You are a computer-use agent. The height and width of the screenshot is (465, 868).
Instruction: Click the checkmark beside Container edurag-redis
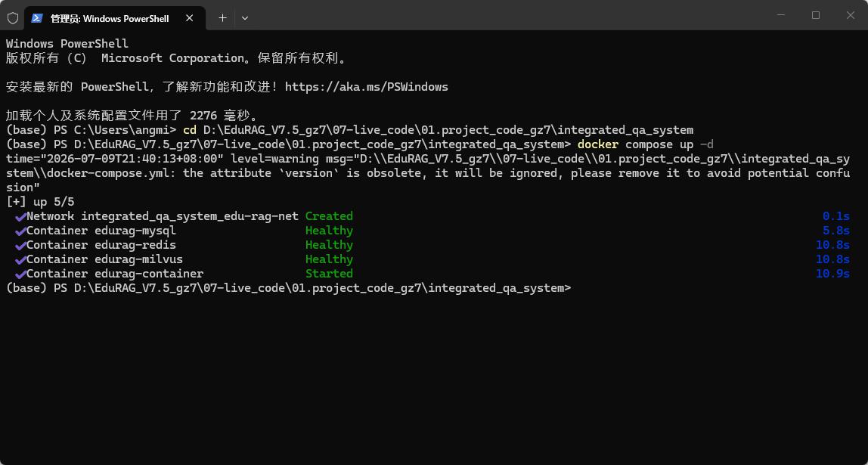click(x=20, y=245)
